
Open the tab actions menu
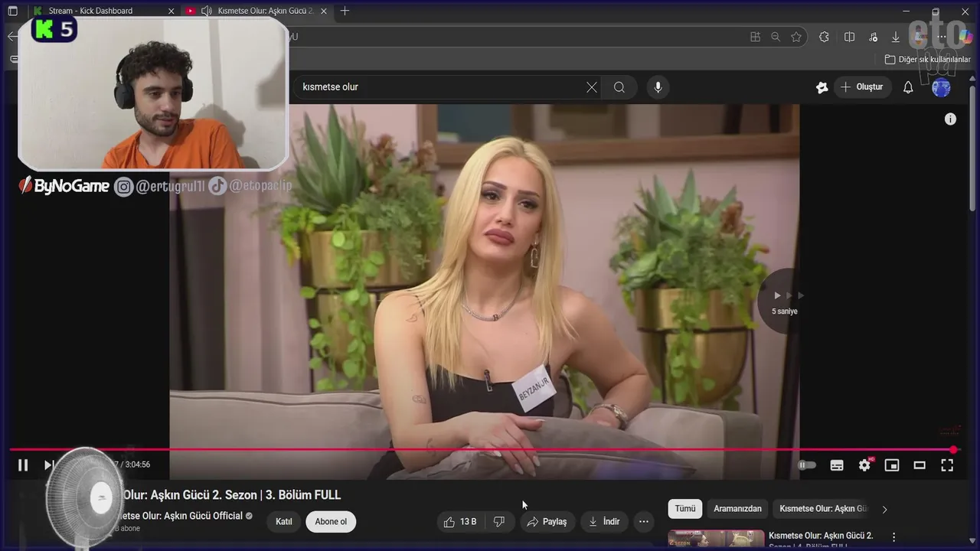[12, 11]
